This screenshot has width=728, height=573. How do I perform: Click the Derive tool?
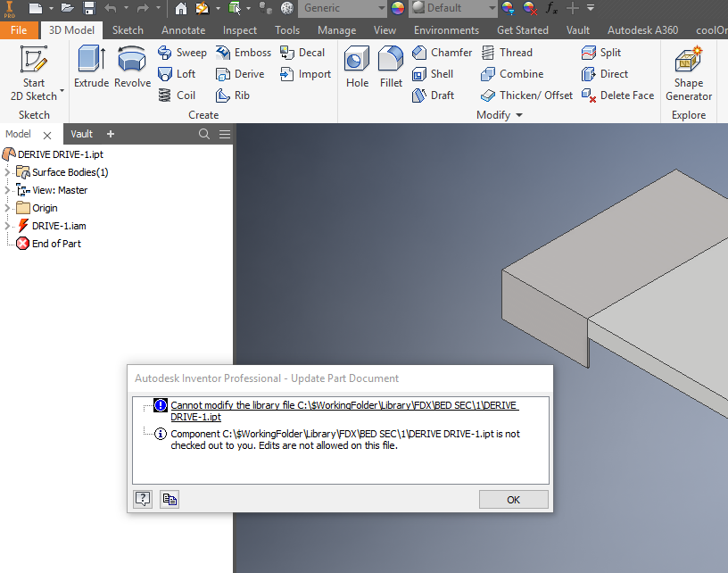click(240, 74)
